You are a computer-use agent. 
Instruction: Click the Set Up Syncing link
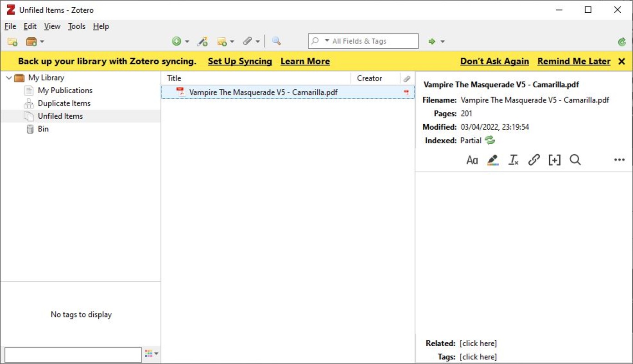(240, 61)
